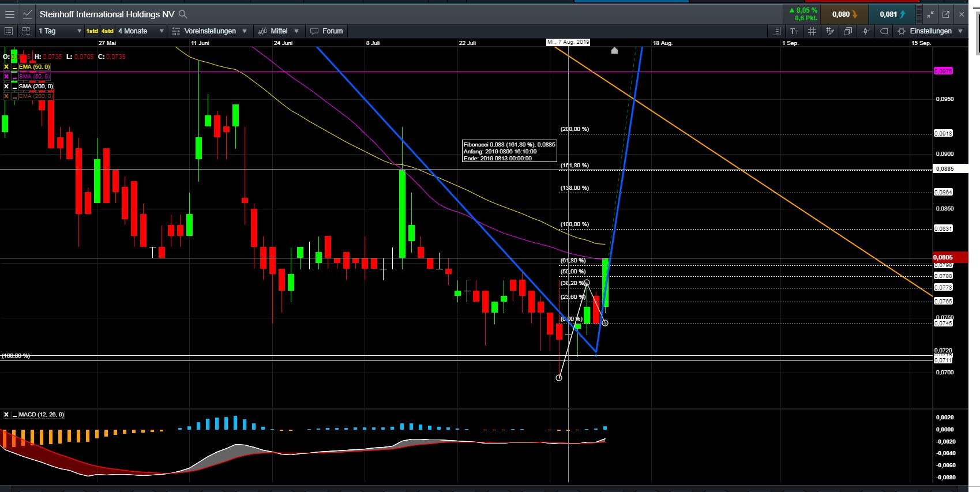Click the Steinhoff International Holdings NV title

pos(107,14)
